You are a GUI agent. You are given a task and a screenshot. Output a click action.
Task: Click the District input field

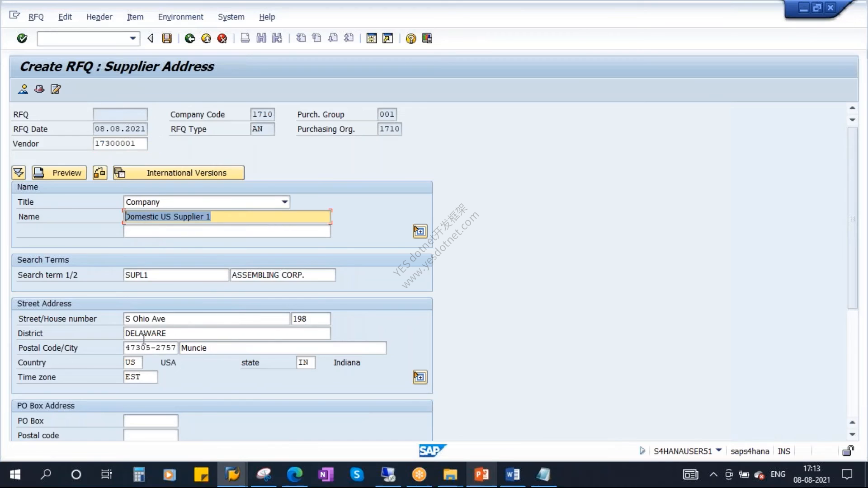point(227,333)
